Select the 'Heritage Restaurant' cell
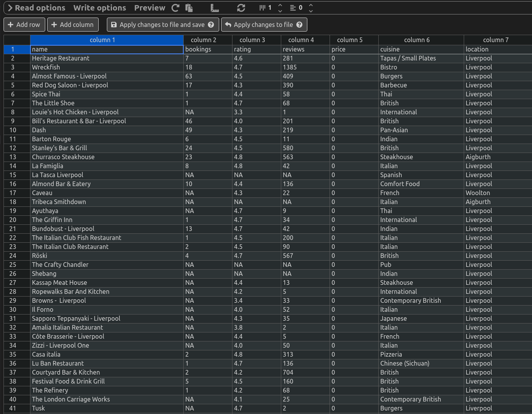This screenshot has height=414, width=532. [107, 58]
